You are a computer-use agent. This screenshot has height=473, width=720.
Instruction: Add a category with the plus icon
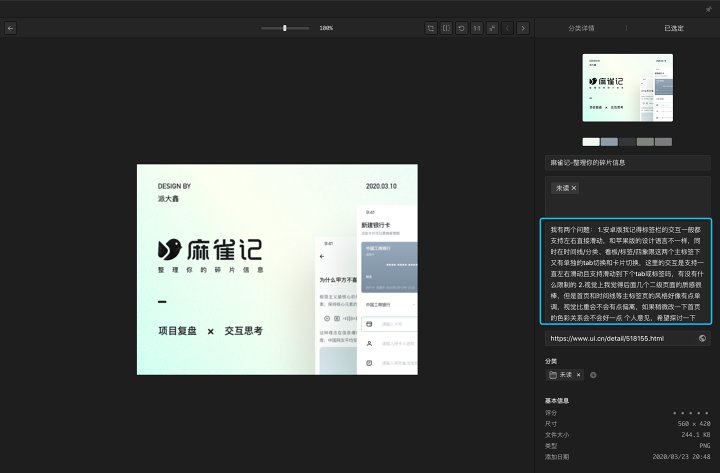(x=593, y=375)
